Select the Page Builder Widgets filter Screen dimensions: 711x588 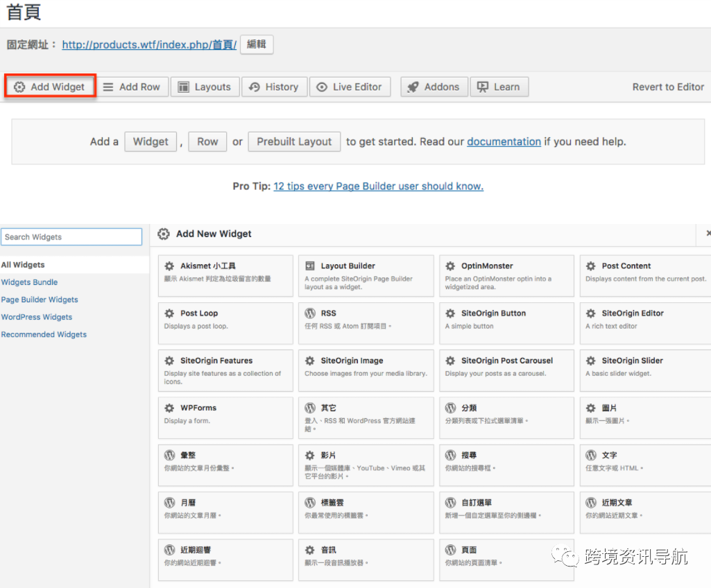click(40, 300)
